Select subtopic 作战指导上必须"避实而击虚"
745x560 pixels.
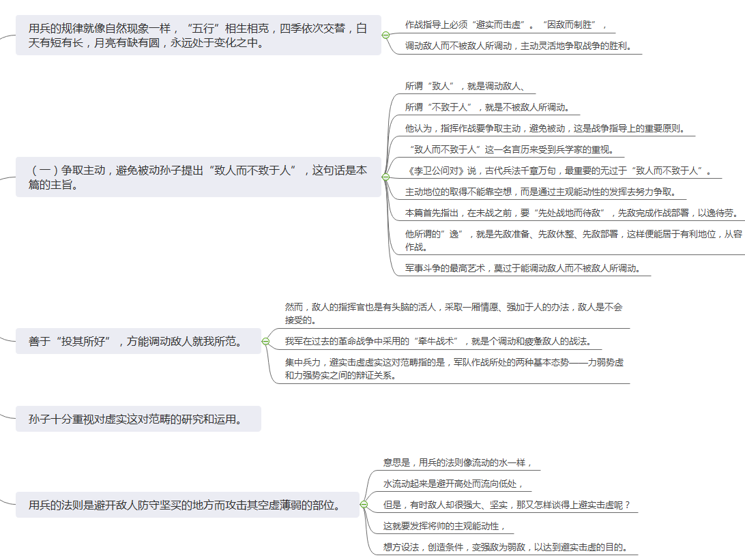click(x=506, y=25)
